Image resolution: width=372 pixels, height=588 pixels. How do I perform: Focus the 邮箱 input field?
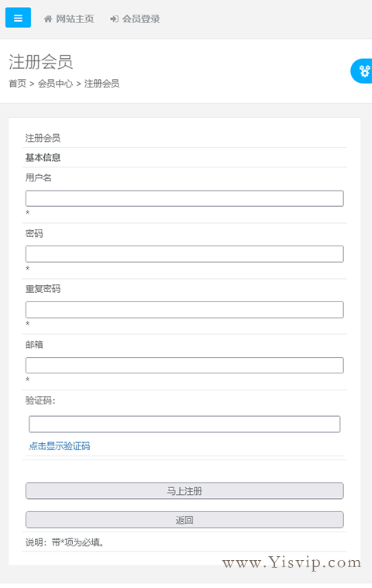point(184,365)
